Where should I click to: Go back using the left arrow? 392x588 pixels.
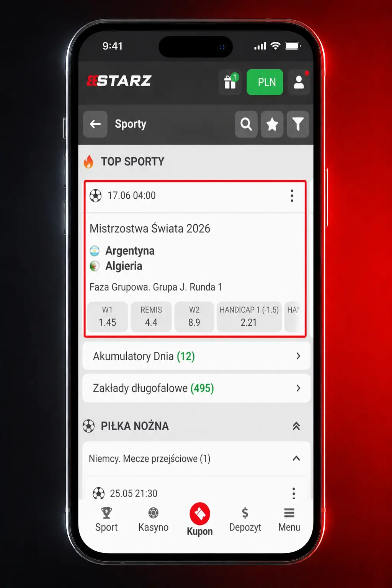[95, 124]
